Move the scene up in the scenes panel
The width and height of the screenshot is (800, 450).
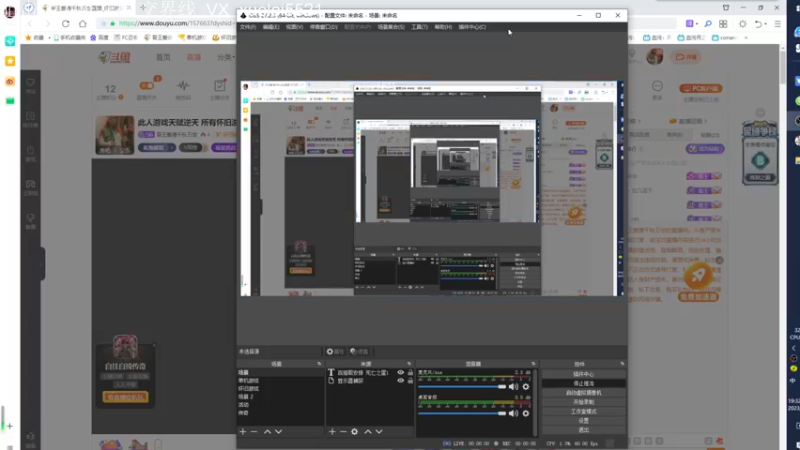267,432
